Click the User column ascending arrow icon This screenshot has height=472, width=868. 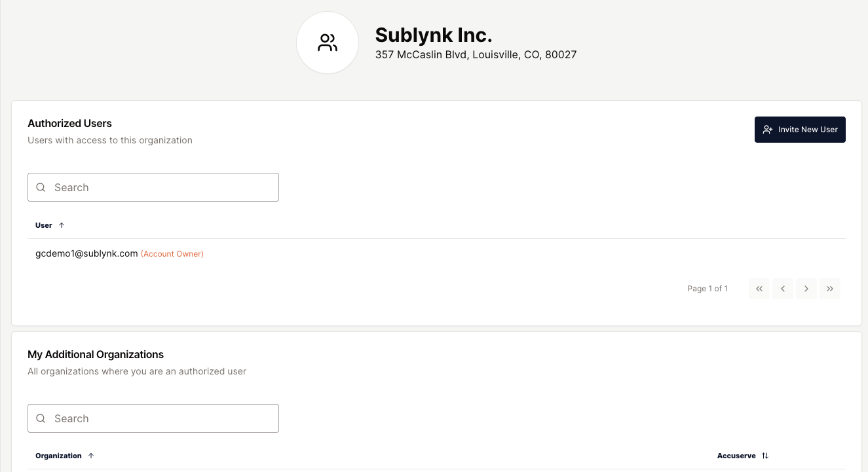pyautogui.click(x=62, y=225)
